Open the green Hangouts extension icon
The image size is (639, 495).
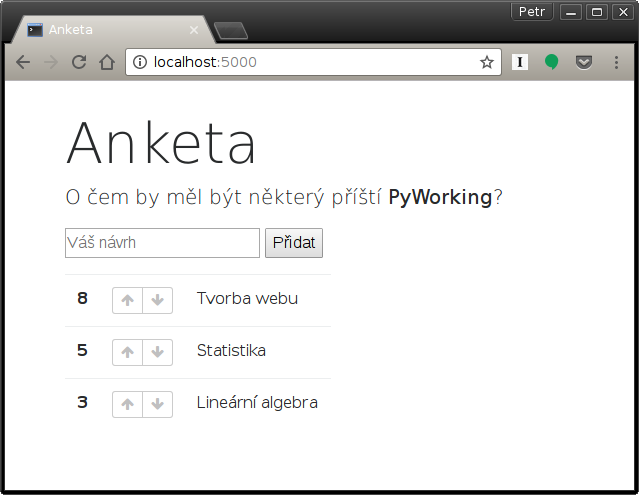coord(551,62)
